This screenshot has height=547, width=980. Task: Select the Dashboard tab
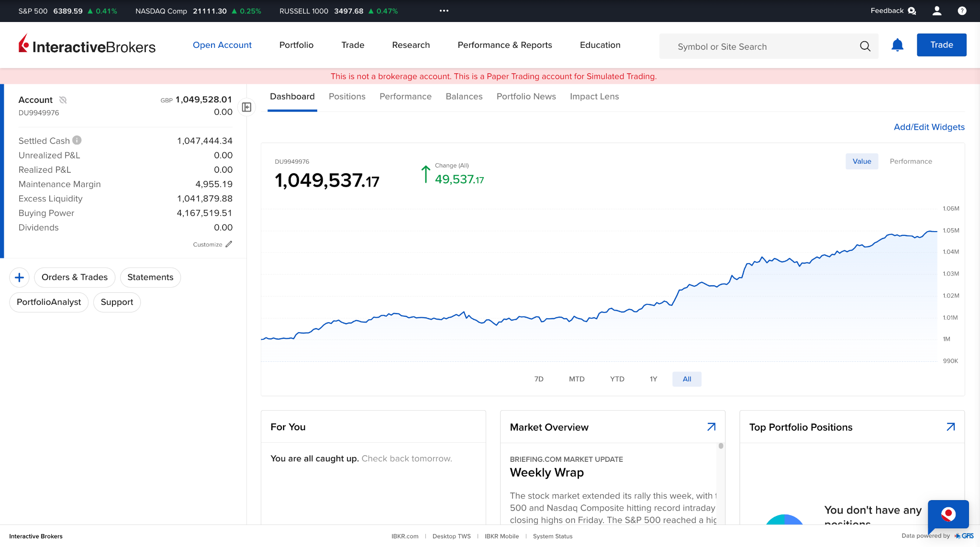[292, 97]
